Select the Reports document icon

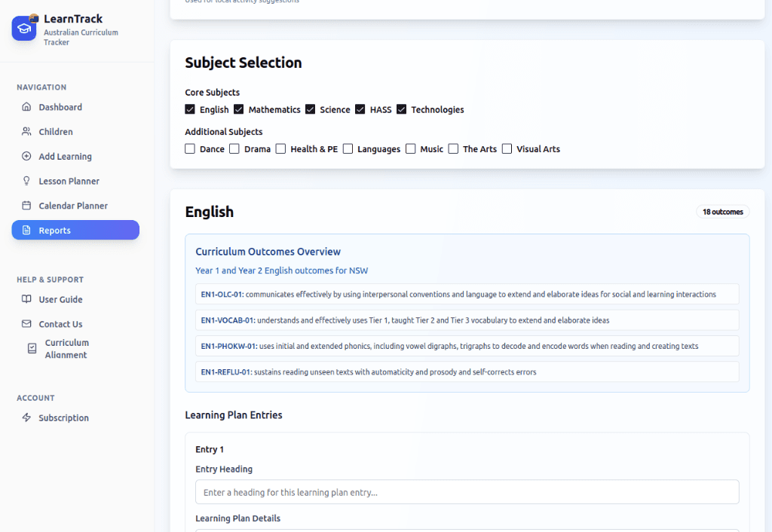pyautogui.click(x=26, y=230)
